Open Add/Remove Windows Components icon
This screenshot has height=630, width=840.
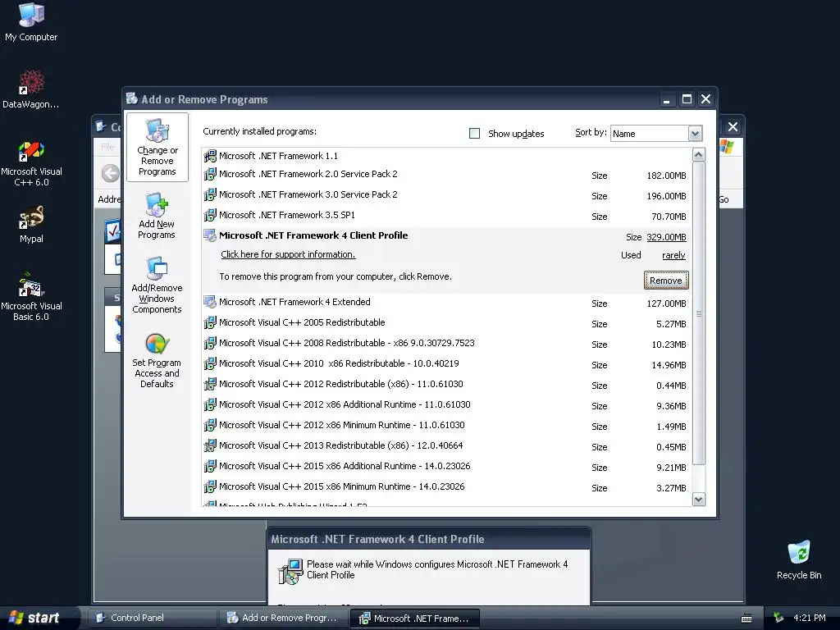click(x=157, y=285)
